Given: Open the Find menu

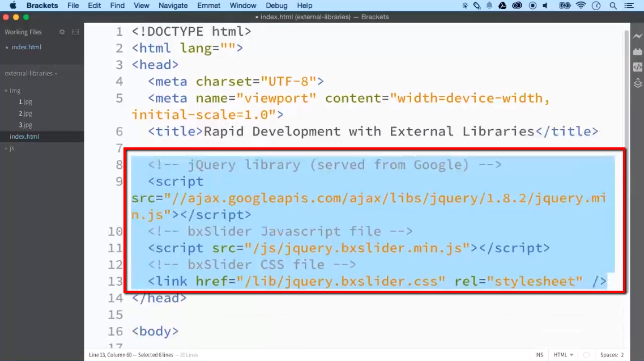Looking at the screenshot, I should (x=117, y=5).
